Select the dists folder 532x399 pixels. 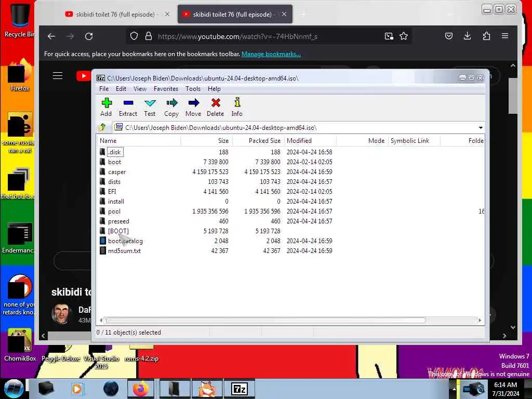[114, 182]
